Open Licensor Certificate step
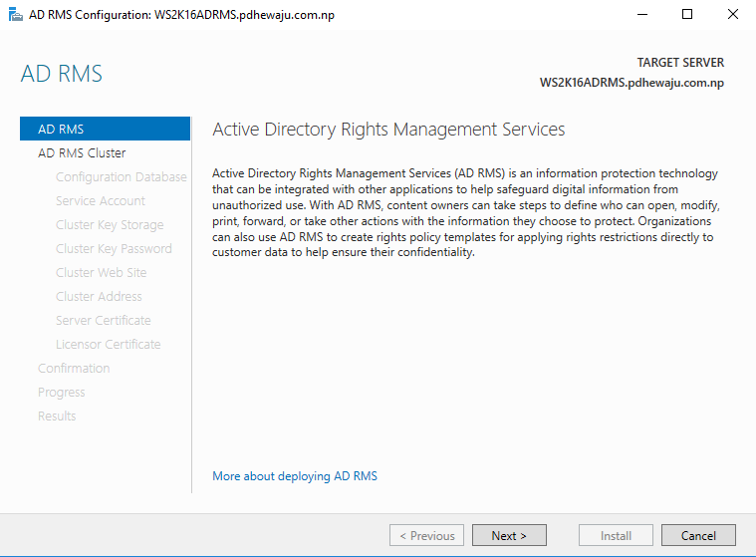This screenshot has width=756, height=557. tap(108, 345)
